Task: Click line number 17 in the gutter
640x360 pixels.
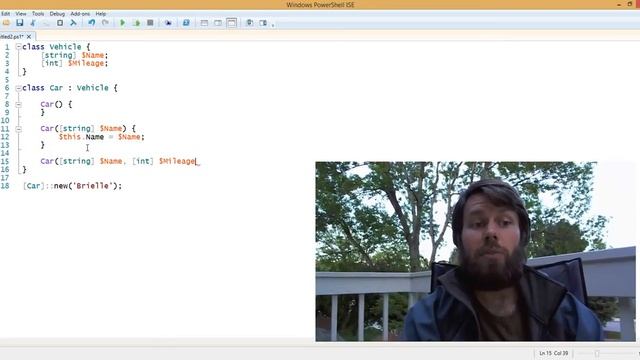Action: pos(5,178)
